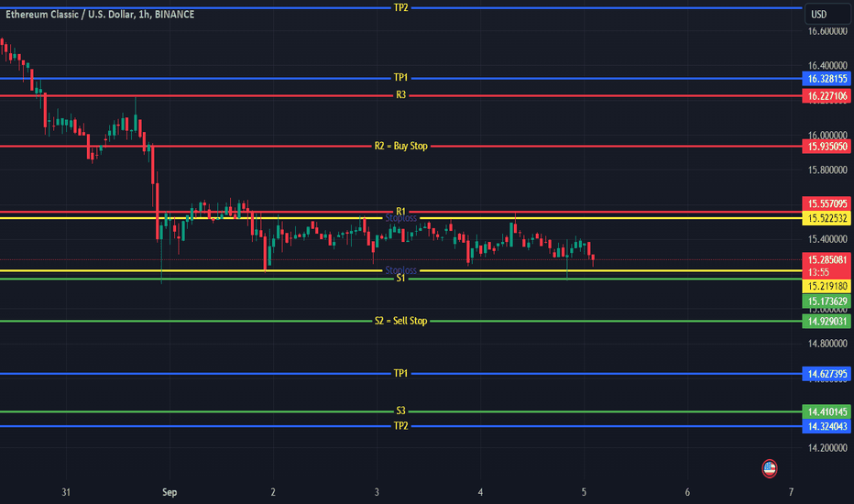The width and height of the screenshot is (854, 504).
Task: Click the green 14.929031 price tag
Action: point(827,322)
